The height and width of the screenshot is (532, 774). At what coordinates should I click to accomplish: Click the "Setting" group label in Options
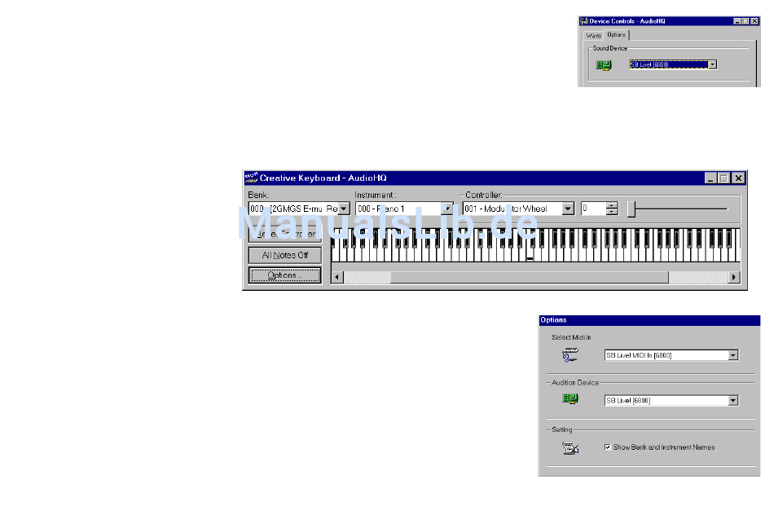click(x=561, y=429)
